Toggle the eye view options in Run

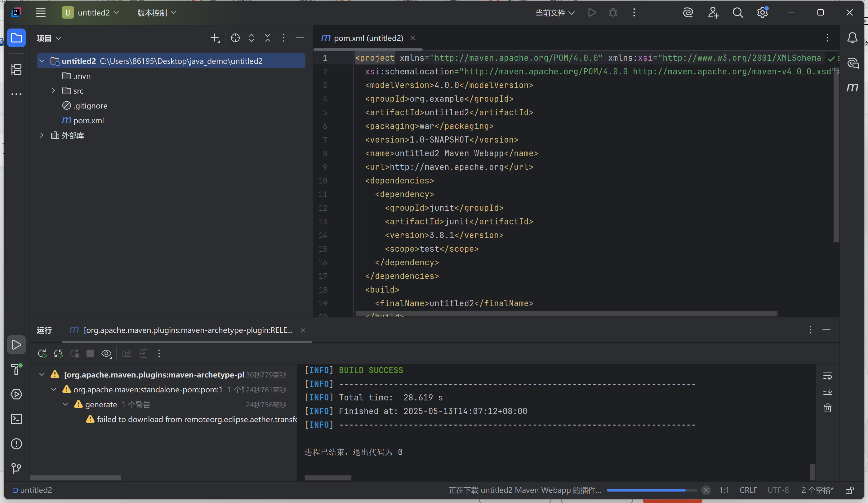pos(106,354)
